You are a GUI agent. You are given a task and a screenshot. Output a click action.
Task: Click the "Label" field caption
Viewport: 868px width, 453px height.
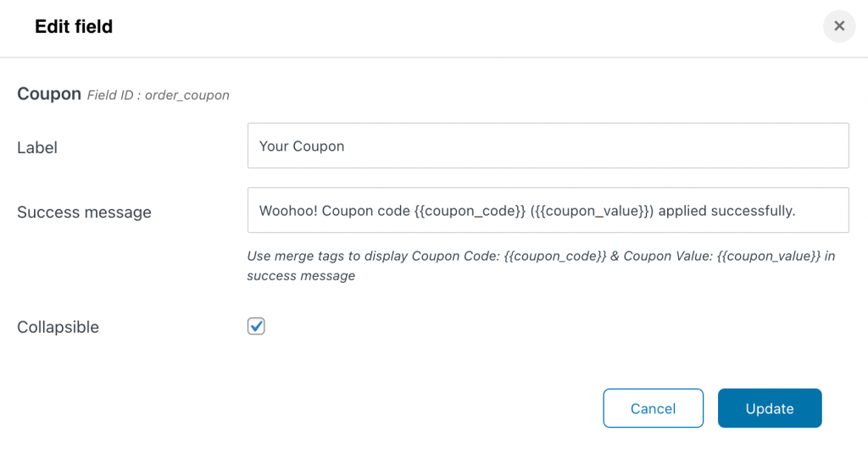37,147
